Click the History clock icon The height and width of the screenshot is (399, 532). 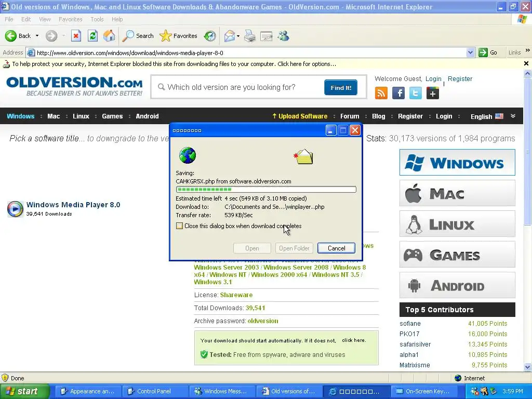[x=210, y=36]
